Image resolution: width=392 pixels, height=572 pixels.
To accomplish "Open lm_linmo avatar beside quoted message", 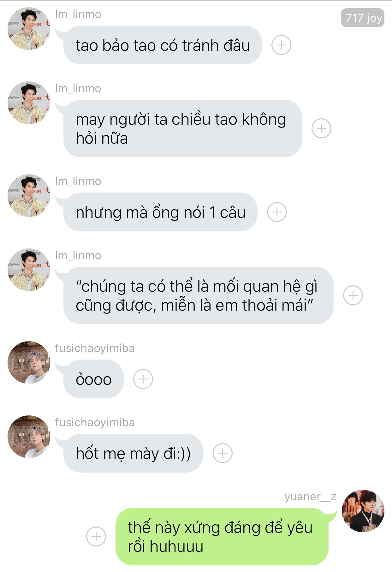I will tap(29, 270).
